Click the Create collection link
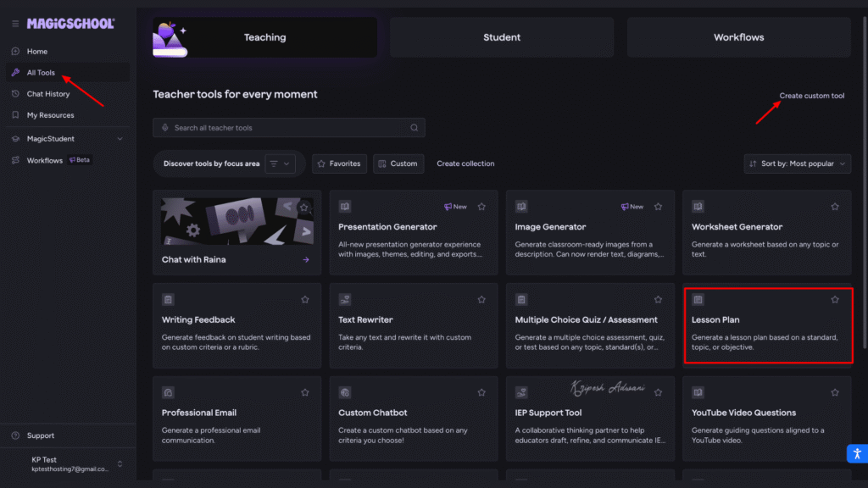Image resolution: width=868 pixels, height=488 pixels. [465, 164]
